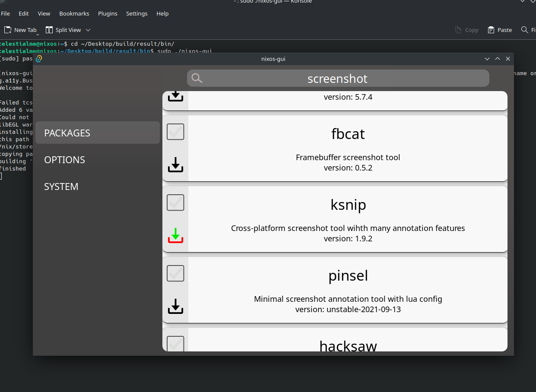Click the 'Framebuffer screenshot tool' description
This screenshot has width=536, height=392.
[348, 157]
